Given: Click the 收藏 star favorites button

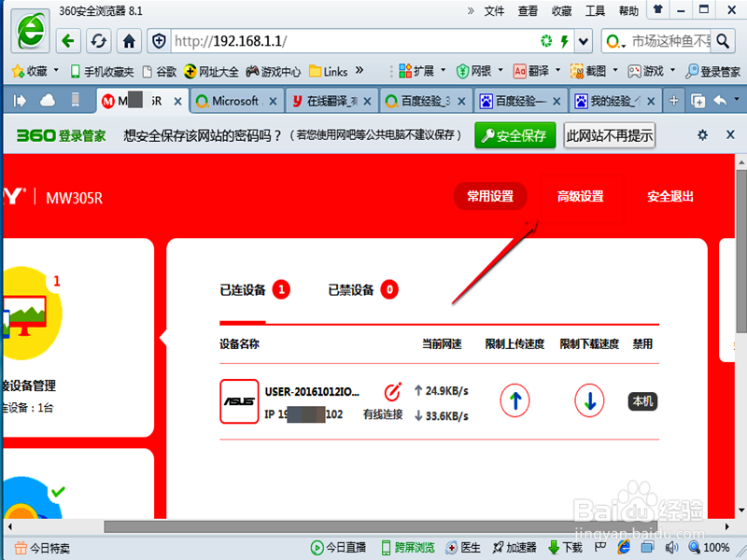Looking at the screenshot, I should 30,72.
